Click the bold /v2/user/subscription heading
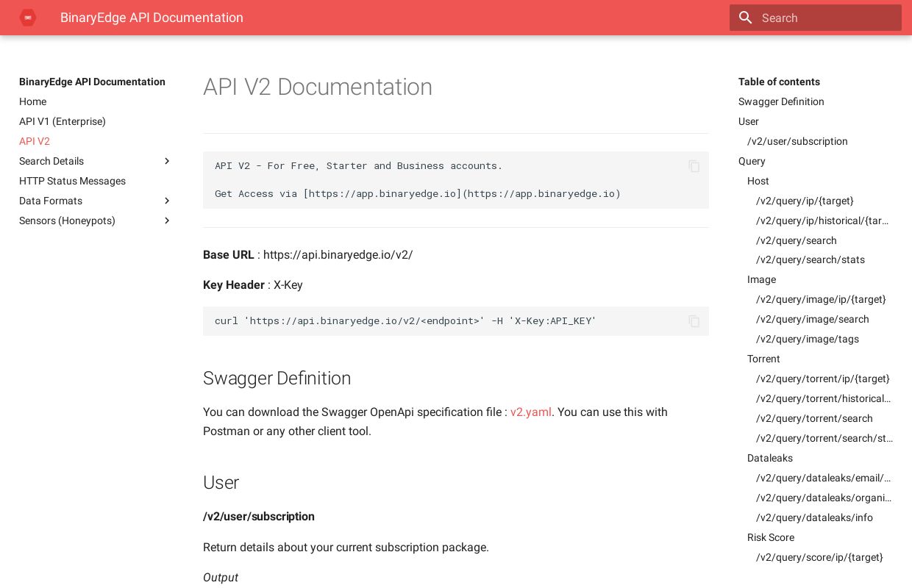This screenshot has width=912, height=588. [259, 517]
